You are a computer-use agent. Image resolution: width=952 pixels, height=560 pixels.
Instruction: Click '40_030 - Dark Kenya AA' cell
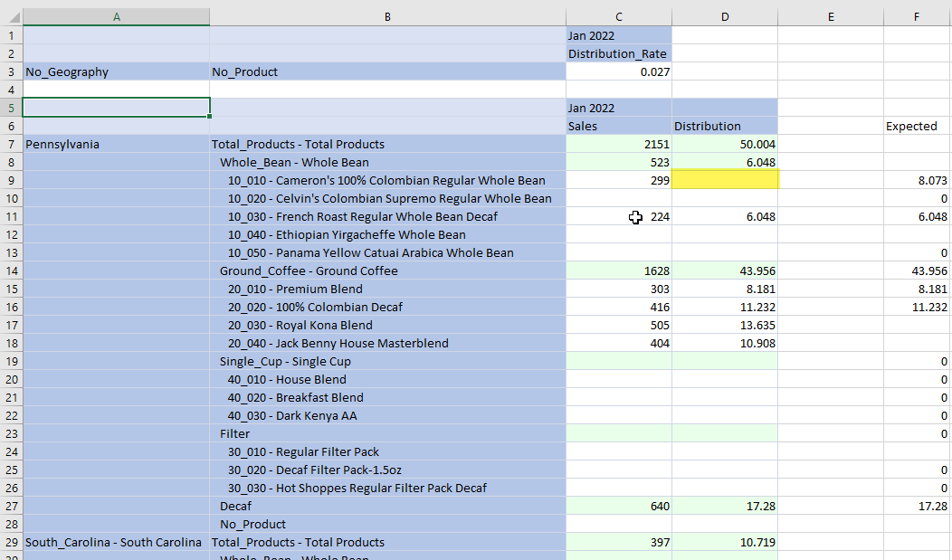click(387, 415)
